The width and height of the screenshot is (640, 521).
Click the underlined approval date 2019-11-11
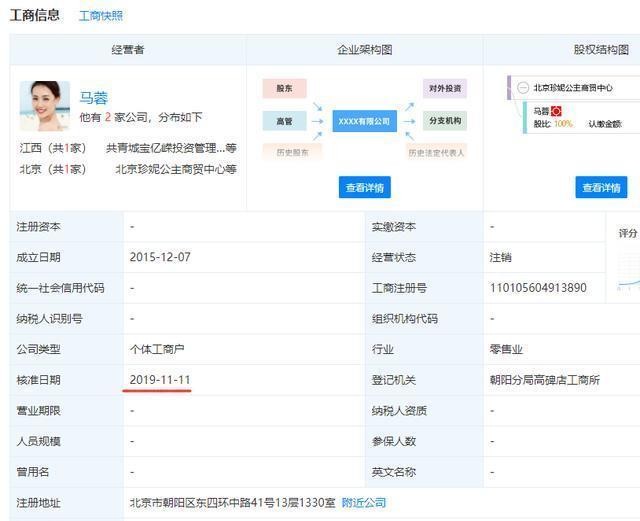pyautogui.click(x=160, y=380)
